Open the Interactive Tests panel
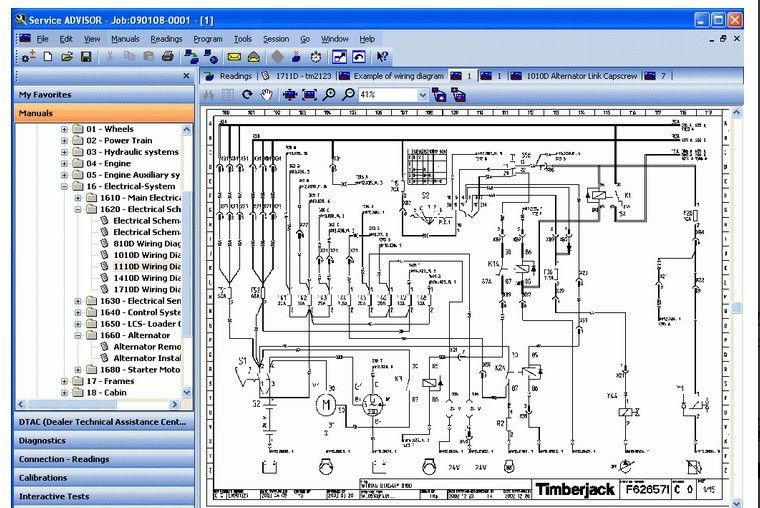 coord(104,496)
